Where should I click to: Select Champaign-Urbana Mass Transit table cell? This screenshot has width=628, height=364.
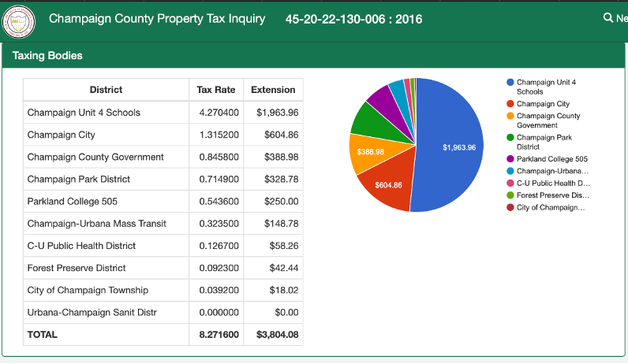[x=106, y=224]
